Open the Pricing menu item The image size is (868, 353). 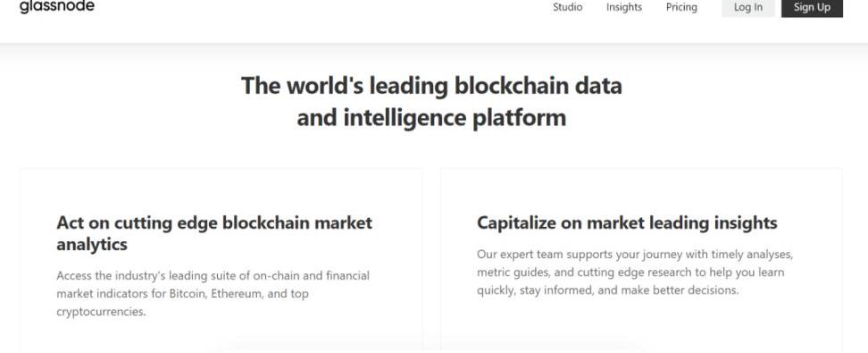tap(681, 7)
